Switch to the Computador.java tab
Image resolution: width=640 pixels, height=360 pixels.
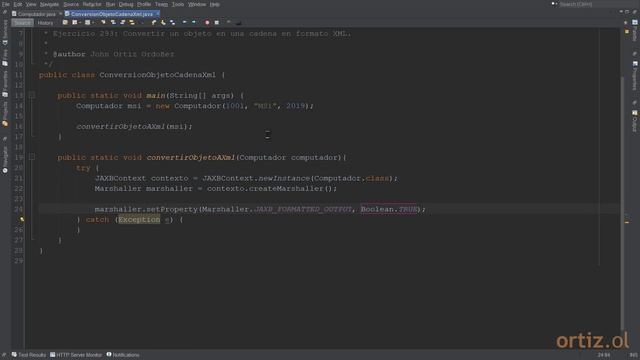36,14
